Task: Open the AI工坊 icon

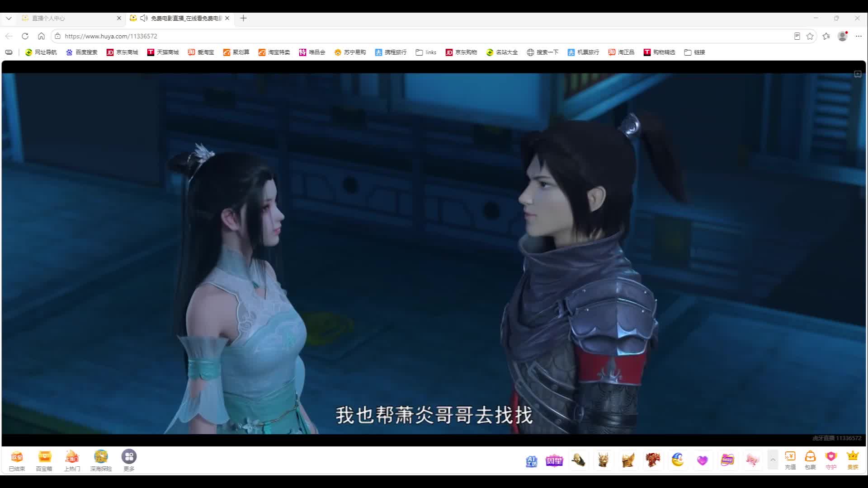Action: click(531, 461)
